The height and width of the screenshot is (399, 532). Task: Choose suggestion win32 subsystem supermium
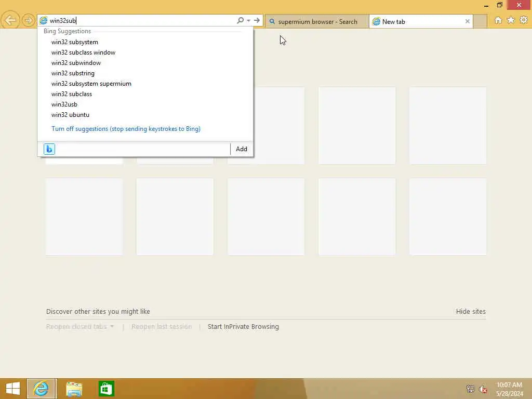(91, 84)
